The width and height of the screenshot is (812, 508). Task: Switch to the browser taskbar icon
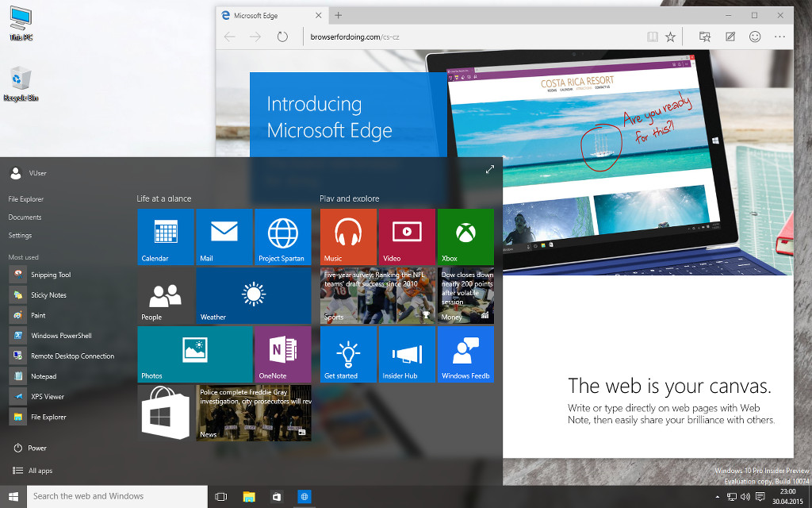tap(304, 497)
